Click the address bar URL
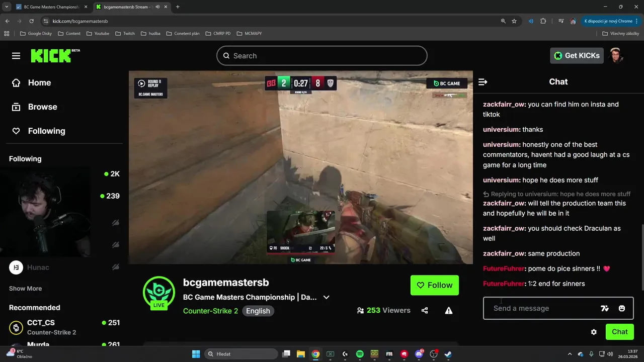Image resolution: width=644 pixels, height=362 pixels. click(80, 21)
